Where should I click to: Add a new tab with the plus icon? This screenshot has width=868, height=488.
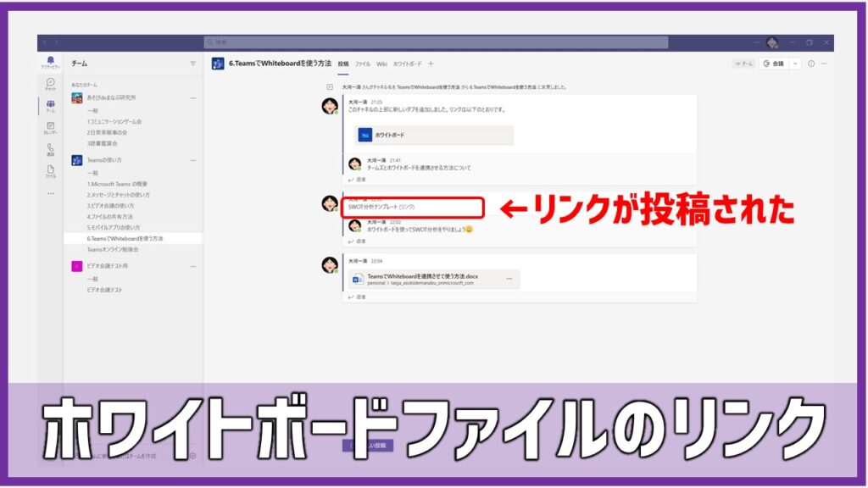(x=431, y=64)
